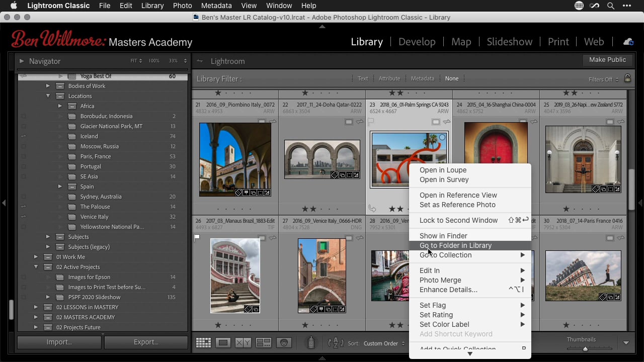Click the Import button
Screen dimensions: 644x362
tap(59, 342)
